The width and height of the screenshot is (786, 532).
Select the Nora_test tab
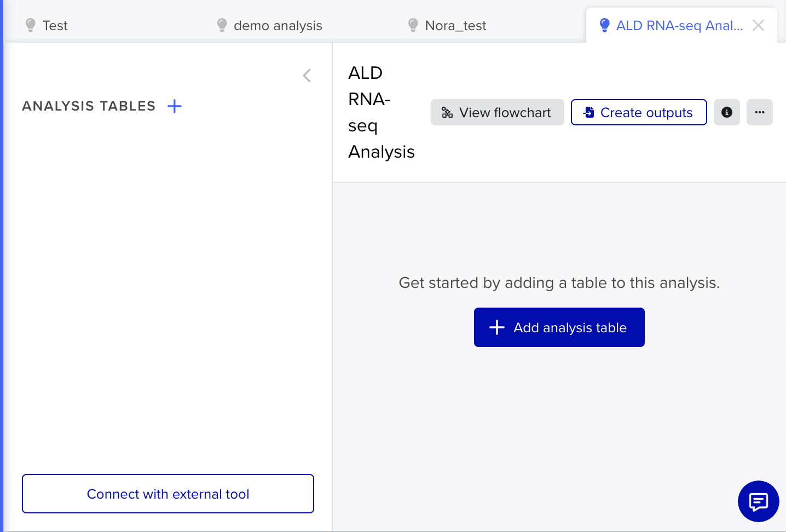pyautogui.click(x=455, y=26)
